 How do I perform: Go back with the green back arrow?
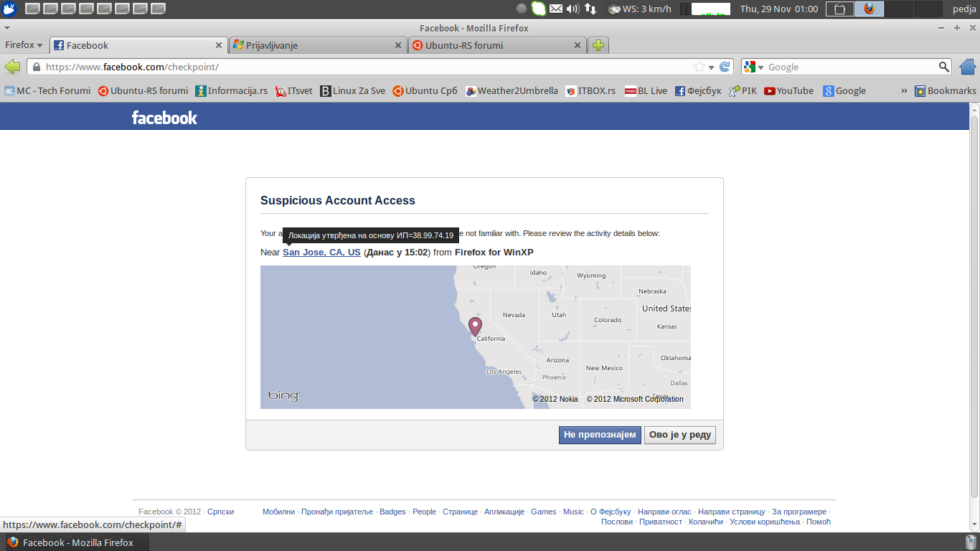pos(12,67)
